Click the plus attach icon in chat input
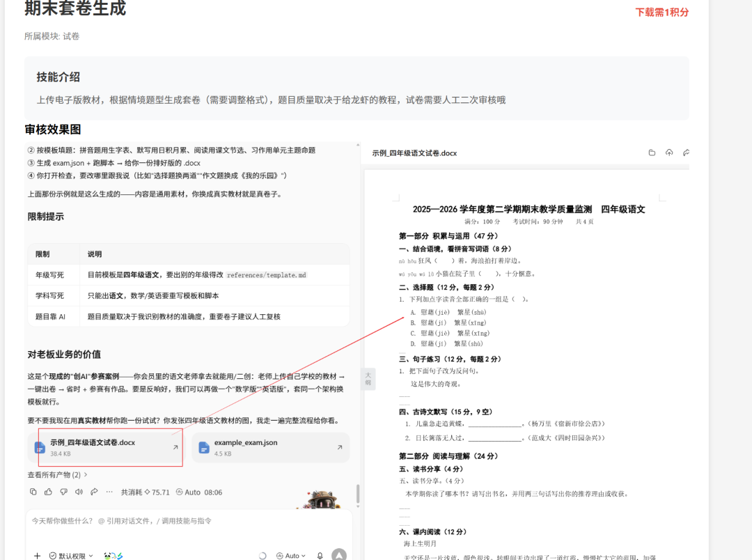Screen dimensions: 752x560 37,556
